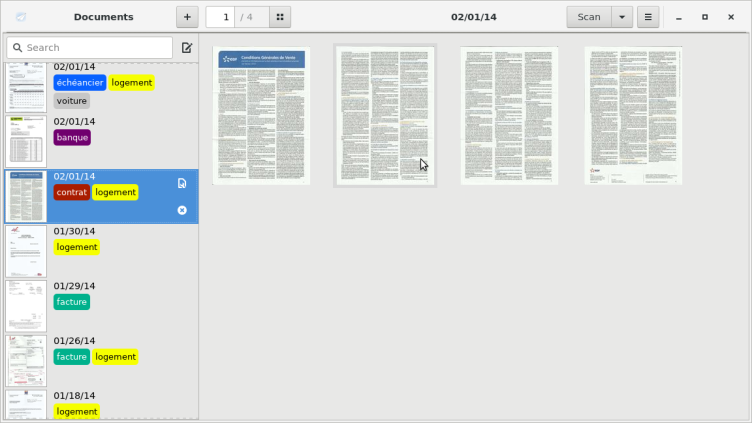Click the grey voiture label
Image resolution: width=752 pixels, height=423 pixels.
coord(71,101)
